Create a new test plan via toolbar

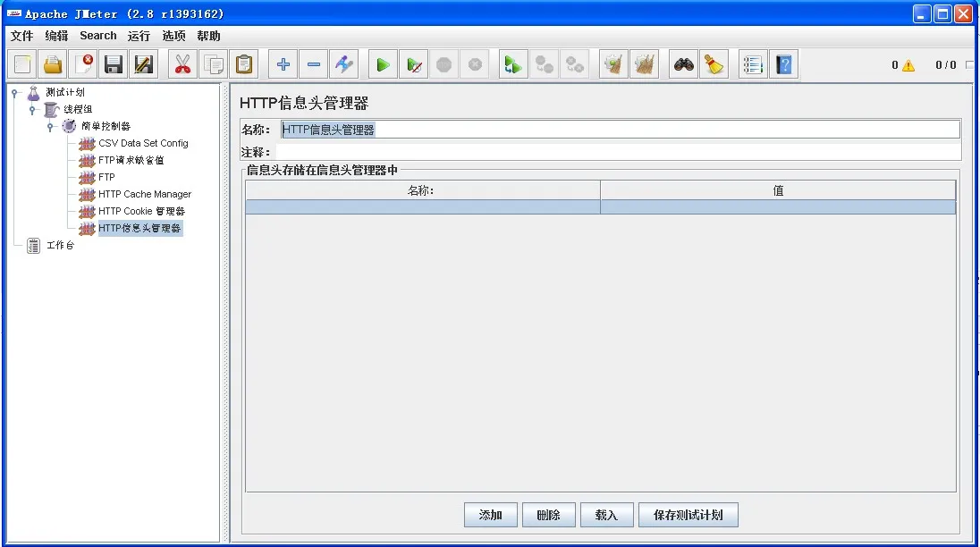(x=22, y=64)
